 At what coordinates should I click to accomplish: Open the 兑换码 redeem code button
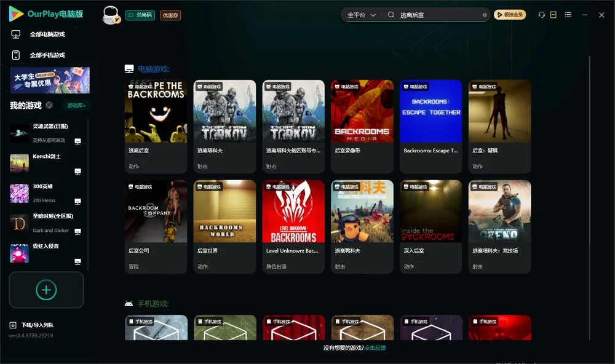[140, 15]
